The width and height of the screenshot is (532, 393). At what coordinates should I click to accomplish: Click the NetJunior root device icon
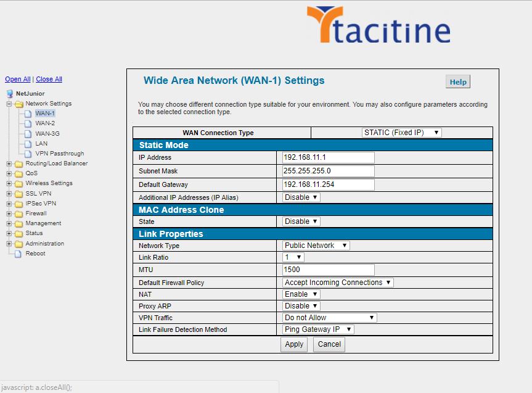[10, 94]
